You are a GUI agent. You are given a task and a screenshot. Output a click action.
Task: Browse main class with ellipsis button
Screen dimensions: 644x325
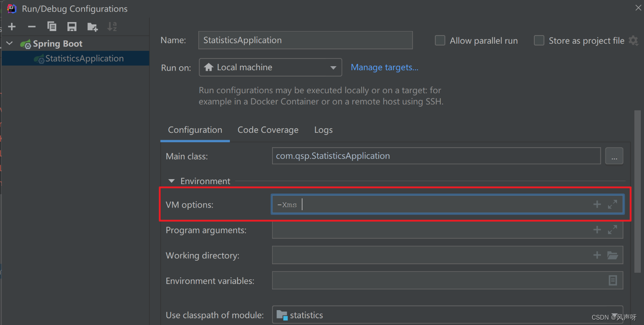coord(614,156)
